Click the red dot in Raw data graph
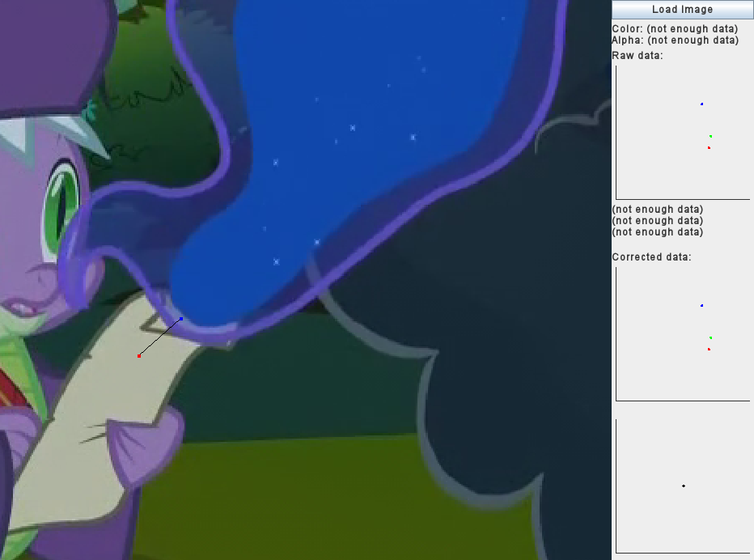The image size is (754, 560). click(709, 148)
